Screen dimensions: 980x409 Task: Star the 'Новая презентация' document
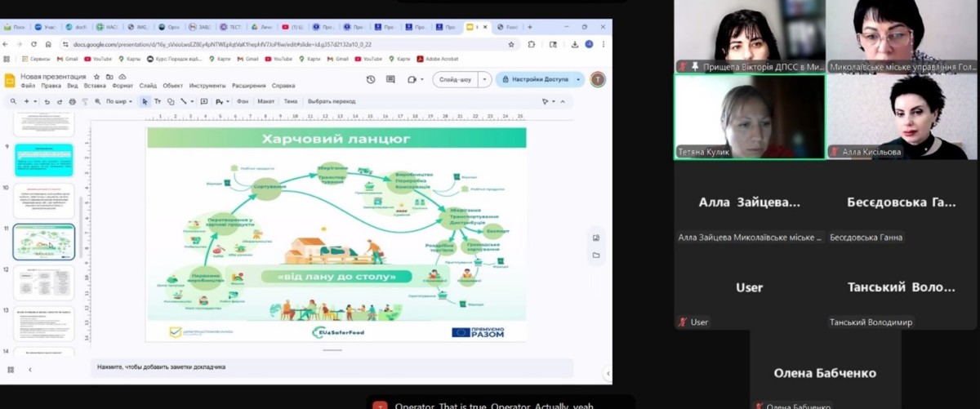tap(96, 77)
